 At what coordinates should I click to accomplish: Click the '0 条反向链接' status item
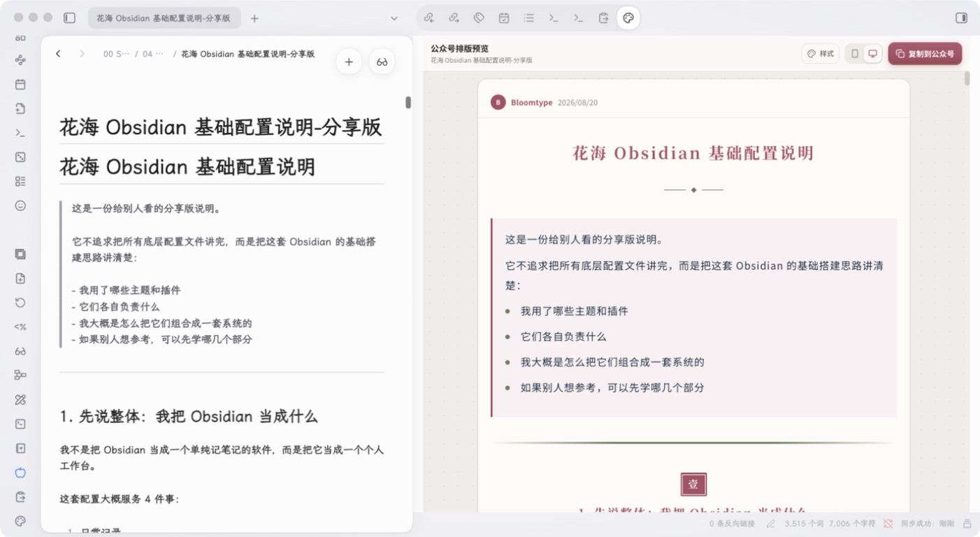pos(732,524)
